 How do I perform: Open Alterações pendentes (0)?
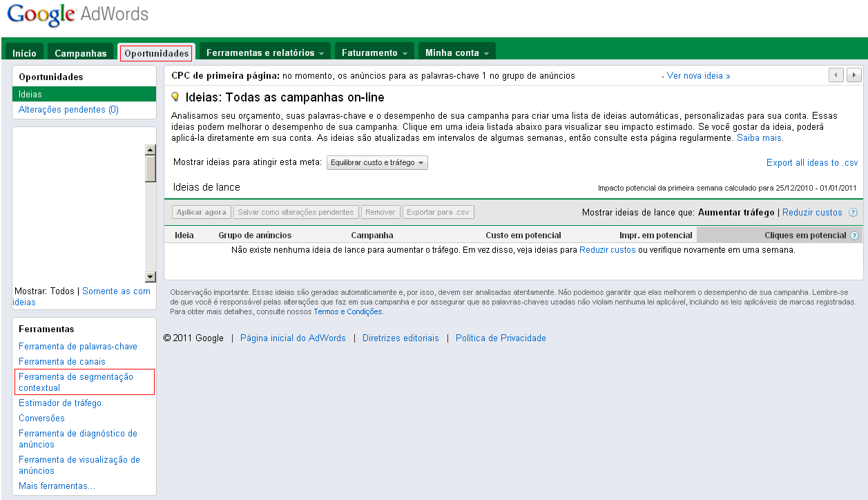pos(68,109)
